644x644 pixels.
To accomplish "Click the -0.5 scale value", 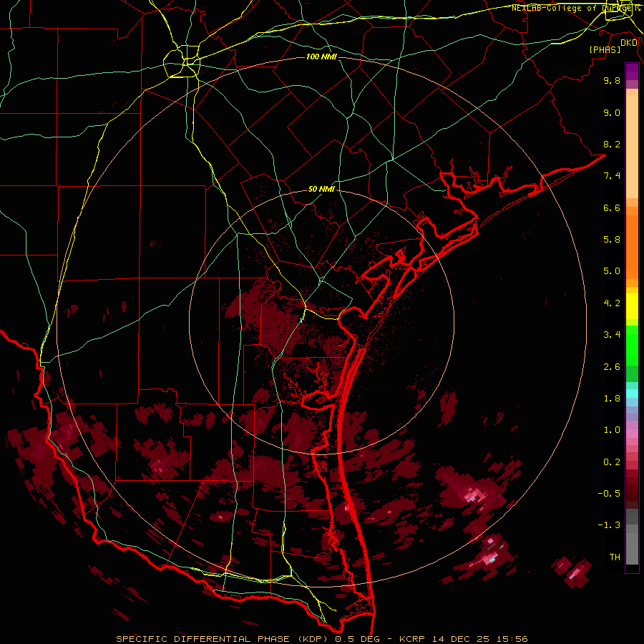I will click(x=609, y=494).
